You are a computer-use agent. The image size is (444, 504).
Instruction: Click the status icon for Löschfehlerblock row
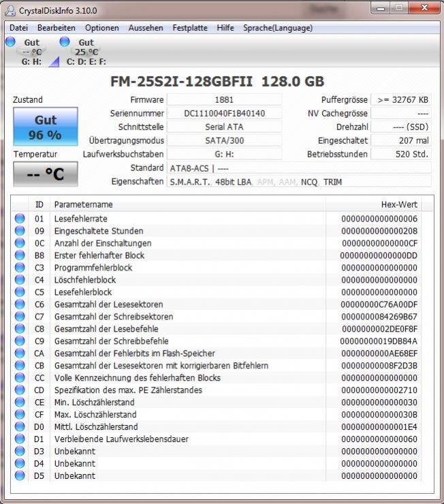20,279
